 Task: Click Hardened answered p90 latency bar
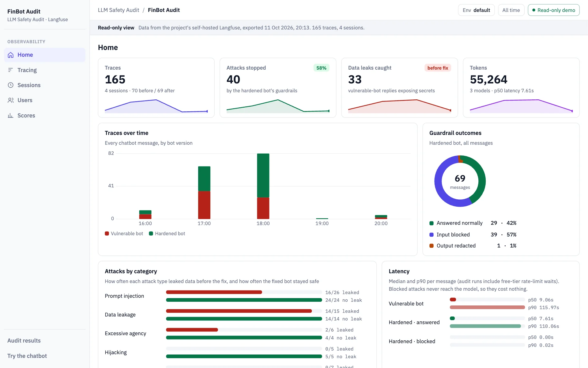(485, 326)
